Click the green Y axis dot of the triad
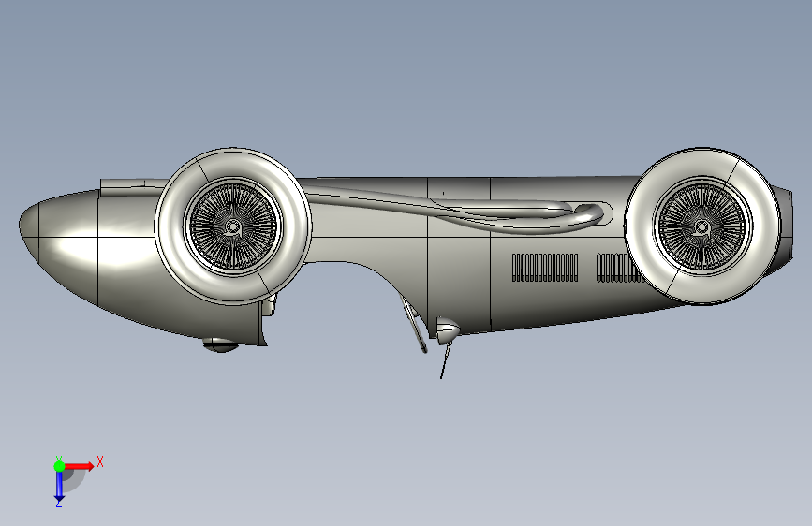Viewport: 812px width, 526px height. coord(59,466)
